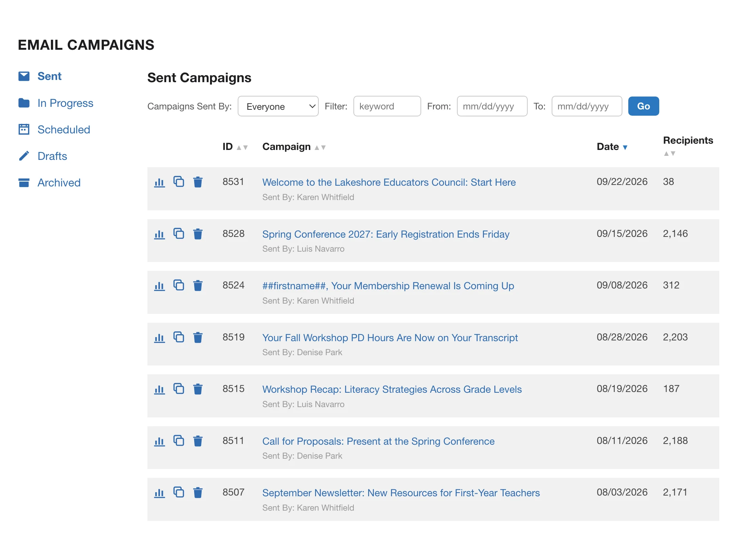This screenshot has width=737, height=560.
Task: Delete the Spring Conference 2027 campaign
Action: (198, 234)
